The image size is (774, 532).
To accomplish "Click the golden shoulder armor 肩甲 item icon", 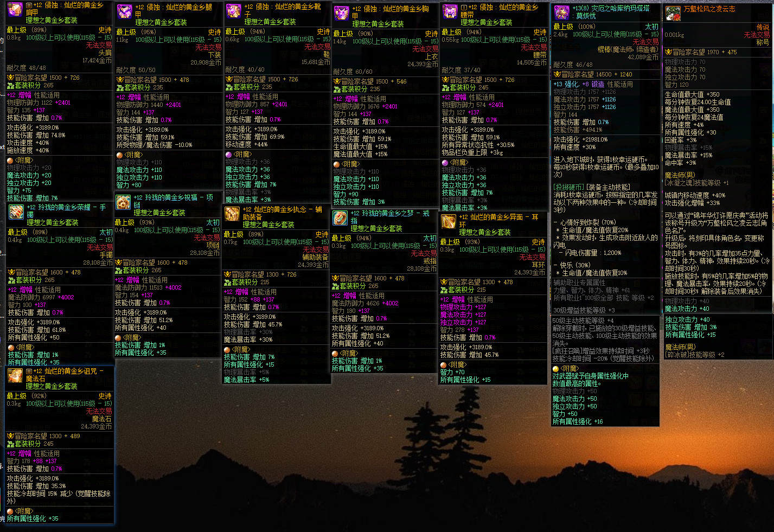I will tap(15, 10).
